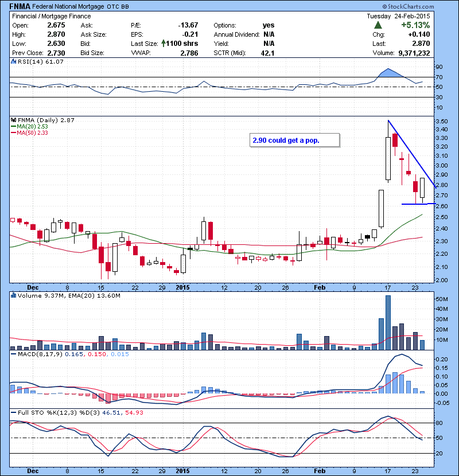
Task: Click the Federal National Mortgage company name
Action: point(68,6)
